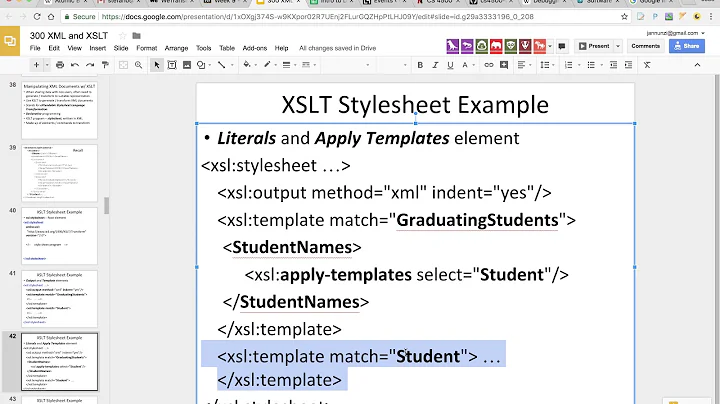720x404 pixels.
Task: Click the add comment toolbar icon
Action: [x=504, y=65]
